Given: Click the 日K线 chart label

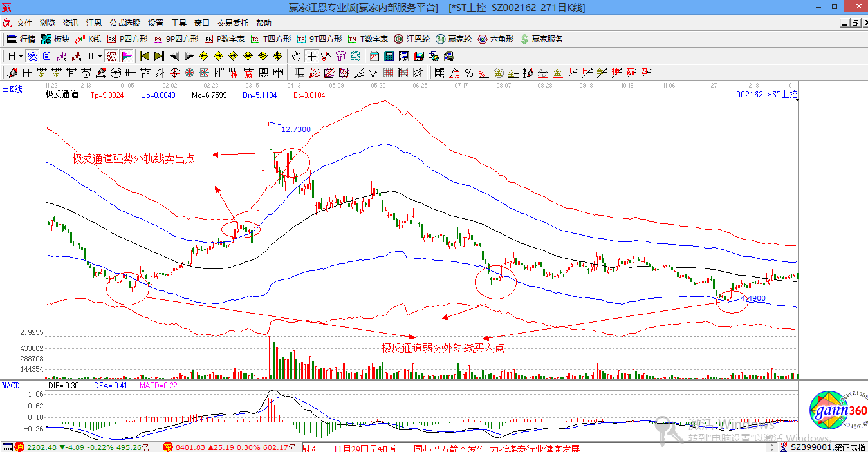Looking at the screenshot, I should click(x=12, y=89).
